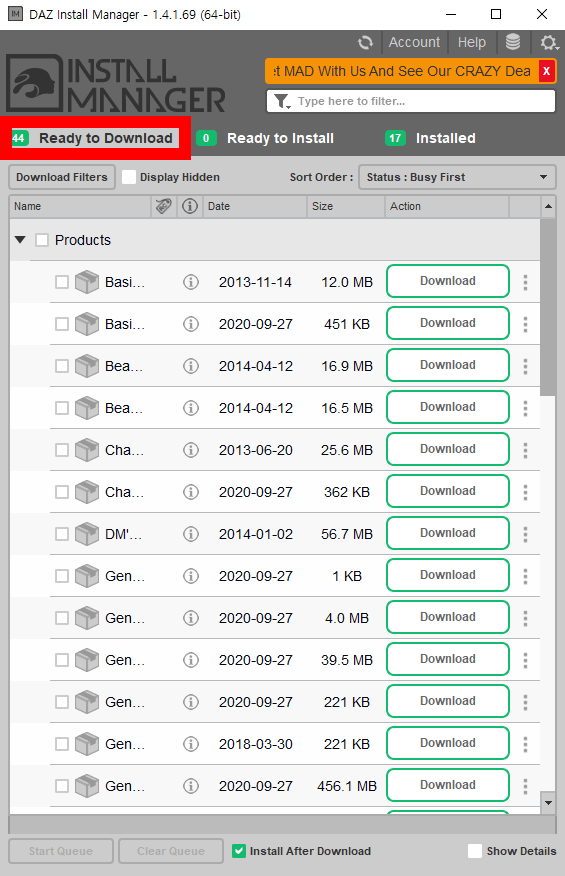Select checkbox for 16.9 MB Bea… product

62,366
